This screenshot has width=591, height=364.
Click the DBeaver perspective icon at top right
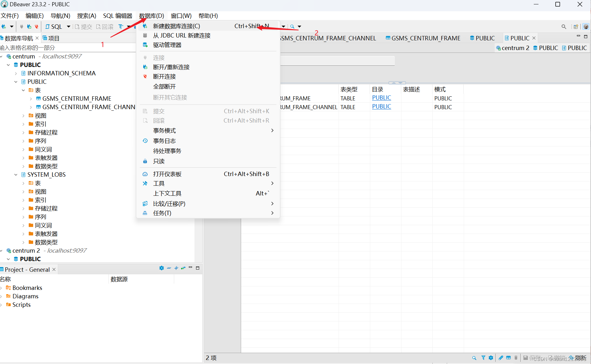pos(586,27)
